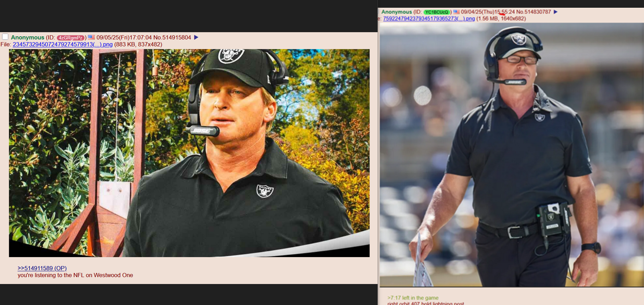Image resolution: width=644 pixels, height=305 pixels.
Task: Click the greentext ">7:17 left in the game"
Action: [413, 298]
